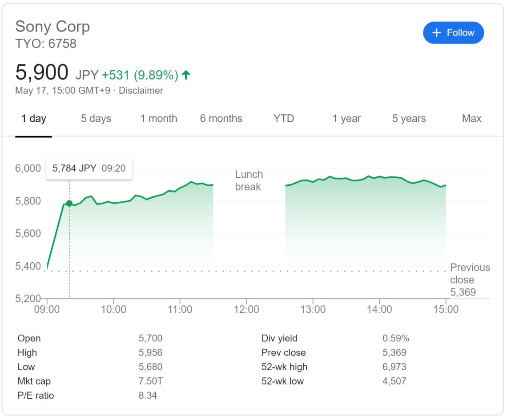Click the TYO: 6758 ticker symbol
This screenshot has height=420, width=507.
46,44
